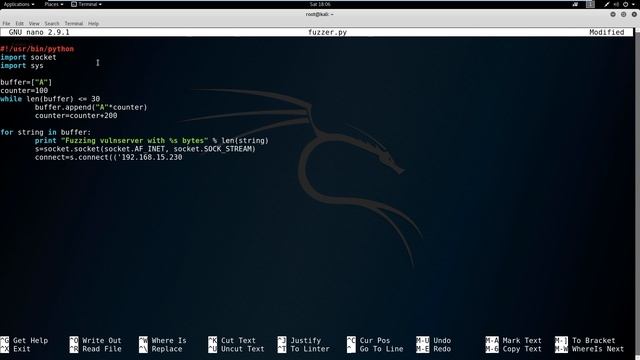Screen dimensions: 640x360
Task: Click the shebang line #!/usr/bin/python
Action: [37, 49]
